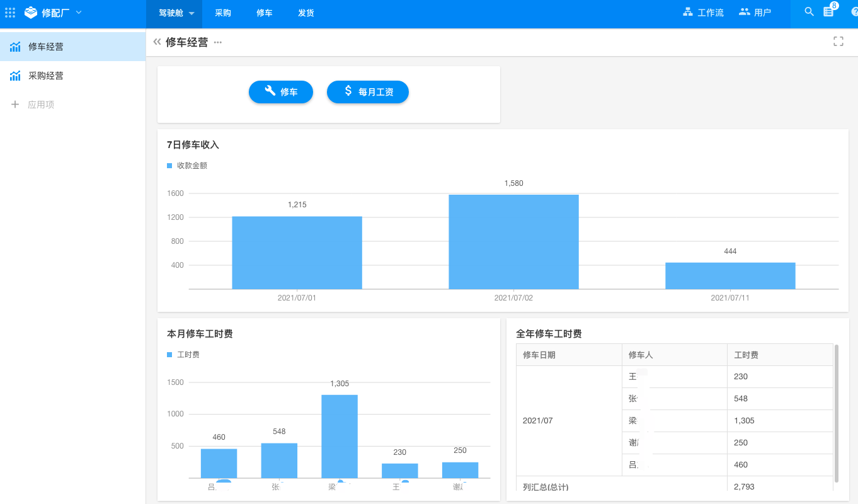Viewport: 858px width, 504px height.
Task: Open the notifications list icon with badge
Action: pyautogui.click(x=829, y=12)
